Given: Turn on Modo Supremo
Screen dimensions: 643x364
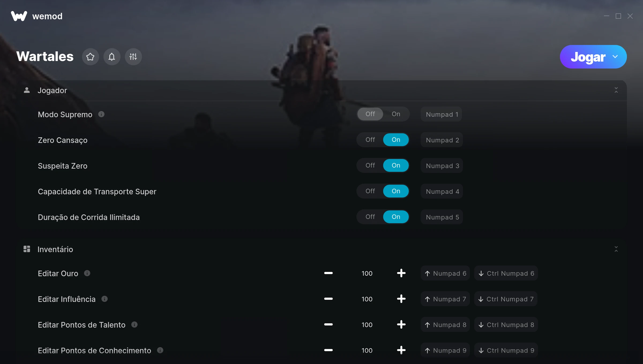Looking at the screenshot, I should click(396, 114).
